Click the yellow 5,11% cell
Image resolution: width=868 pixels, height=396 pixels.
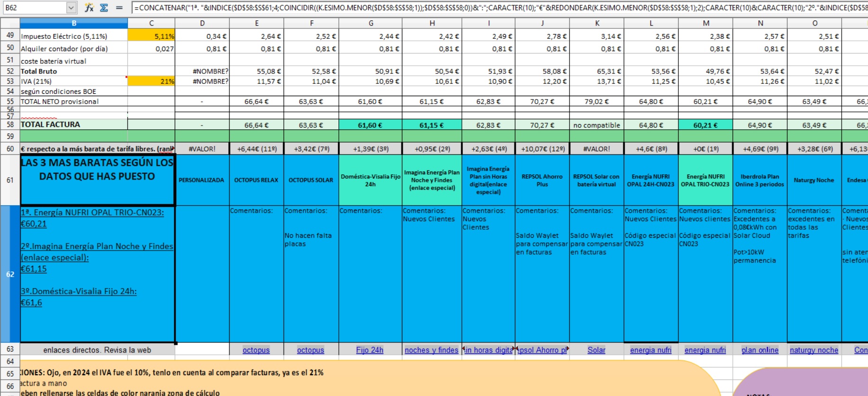tap(151, 36)
